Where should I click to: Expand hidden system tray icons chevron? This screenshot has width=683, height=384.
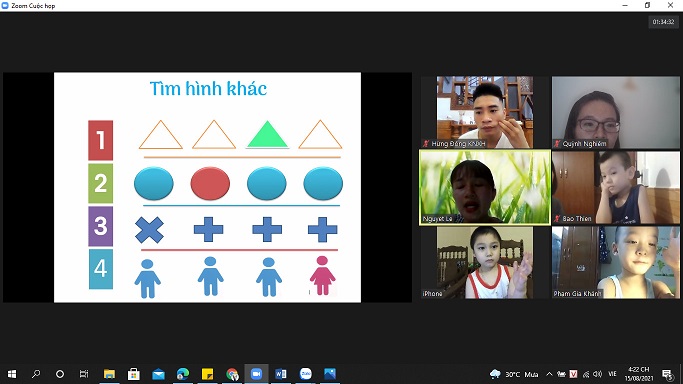549,374
